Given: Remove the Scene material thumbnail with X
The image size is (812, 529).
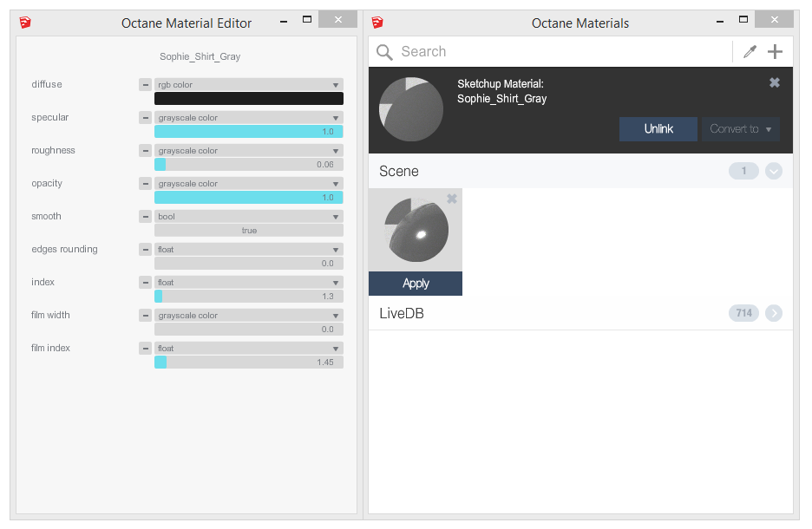Looking at the screenshot, I should [x=452, y=199].
